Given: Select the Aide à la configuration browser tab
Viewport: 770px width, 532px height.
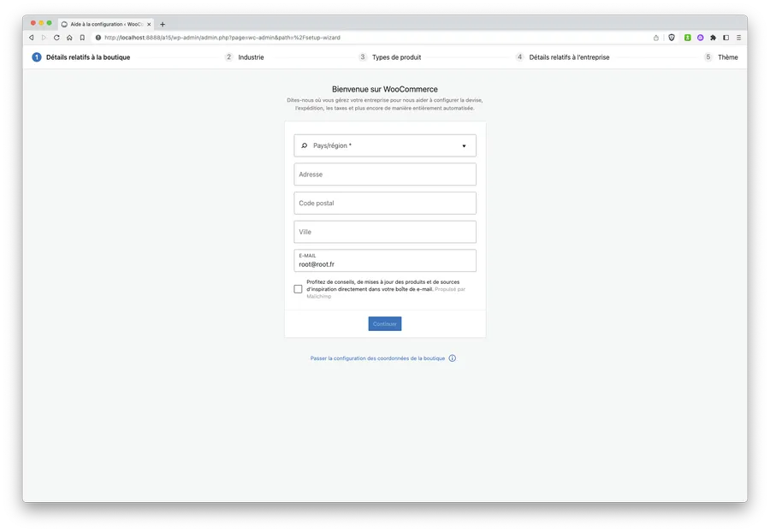Looking at the screenshot, I should coord(106,24).
